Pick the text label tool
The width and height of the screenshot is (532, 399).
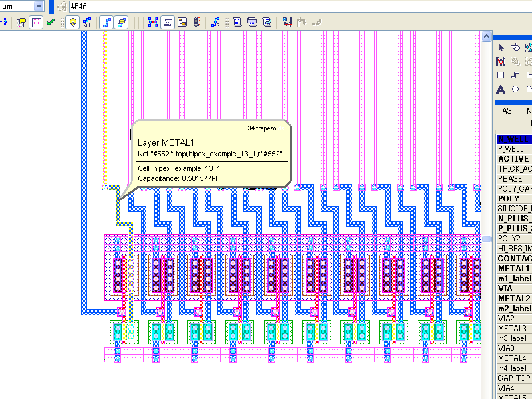click(x=501, y=90)
